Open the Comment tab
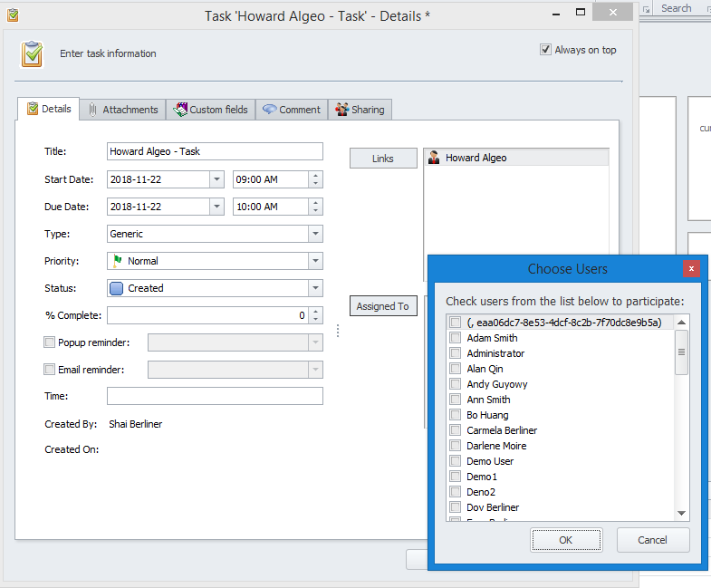This screenshot has height=588, width=711. click(x=291, y=110)
